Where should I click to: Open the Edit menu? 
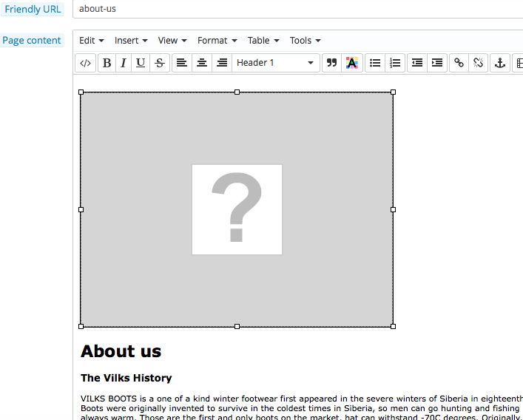(92, 41)
